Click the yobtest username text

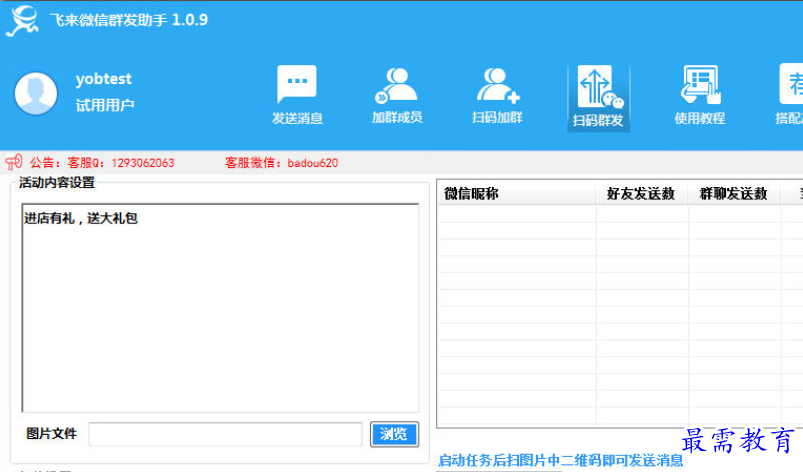(104, 79)
